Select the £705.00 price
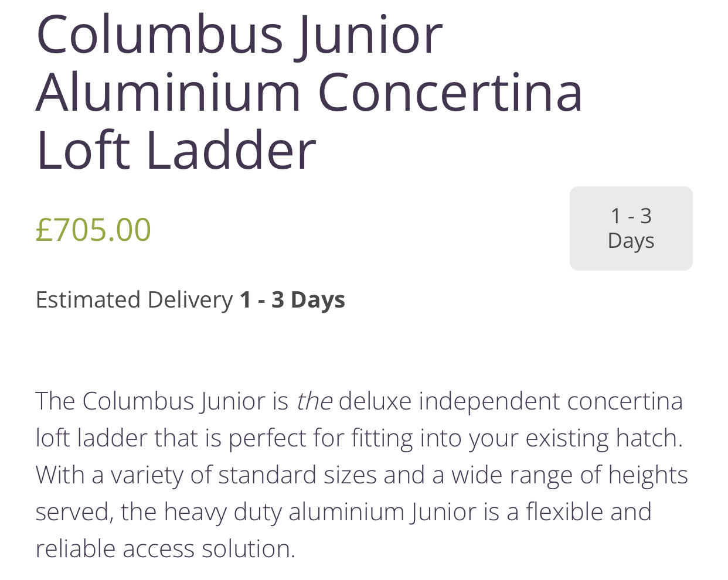Viewport: 728px width, 580px height. [x=93, y=229]
